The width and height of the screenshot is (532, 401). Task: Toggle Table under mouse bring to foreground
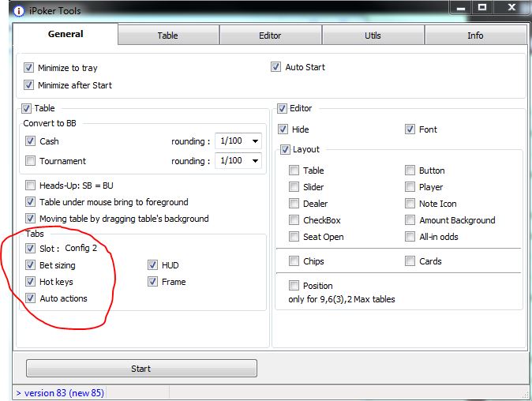(30, 202)
